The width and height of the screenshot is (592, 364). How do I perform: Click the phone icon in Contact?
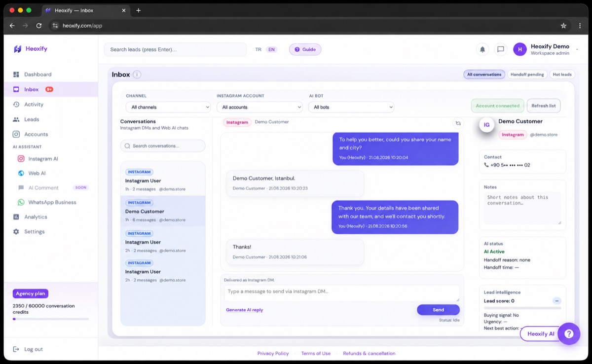point(486,165)
